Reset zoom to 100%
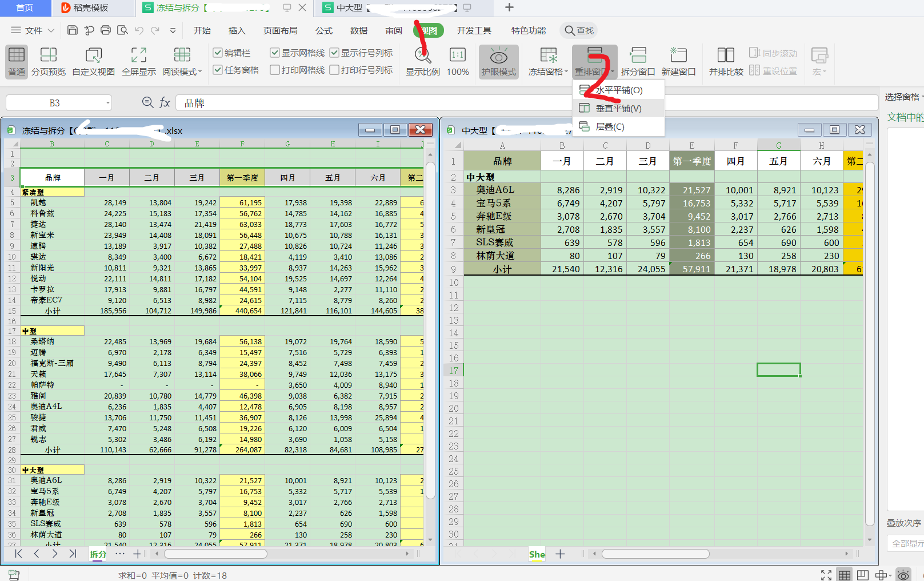This screenshot has height=581, width=924. [458, 61]
